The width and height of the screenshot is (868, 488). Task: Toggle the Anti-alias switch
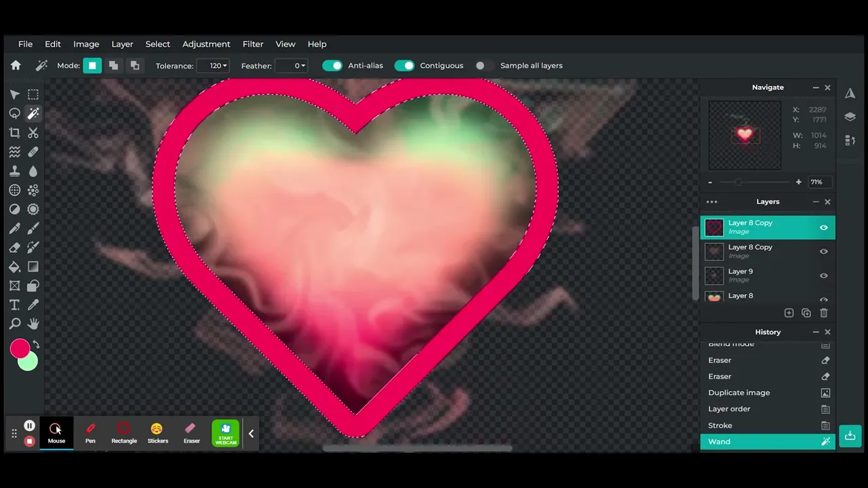coord(332,66)
